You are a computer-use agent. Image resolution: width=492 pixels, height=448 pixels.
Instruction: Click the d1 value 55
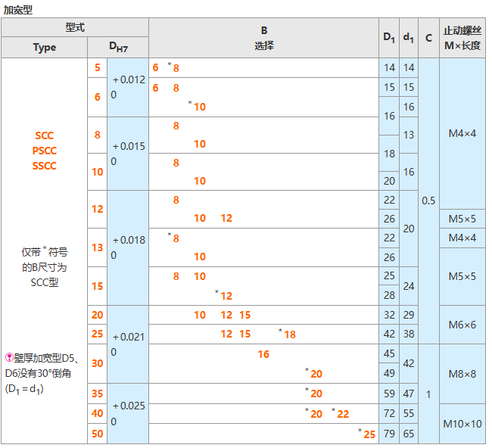point(409,413)
